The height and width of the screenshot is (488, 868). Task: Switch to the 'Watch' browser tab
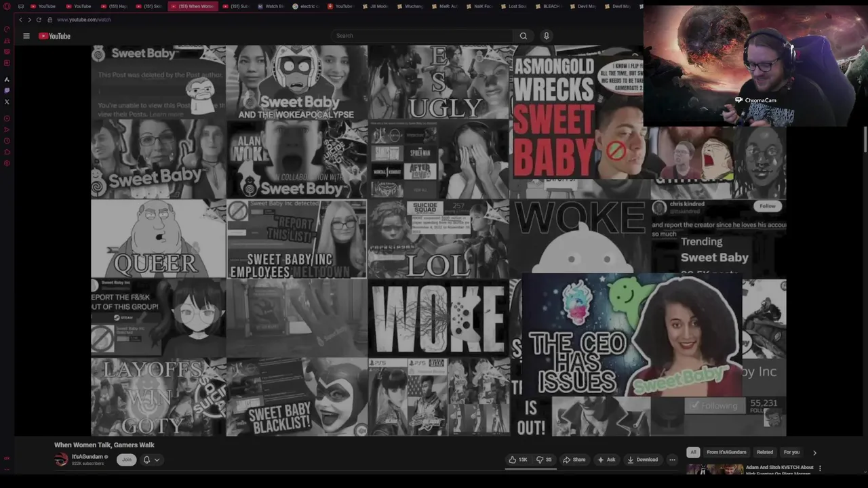[x=271, y=6]
